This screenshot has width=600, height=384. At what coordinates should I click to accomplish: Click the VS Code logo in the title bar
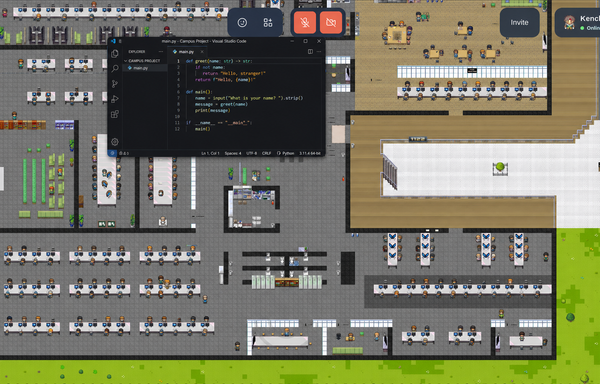pyautogui.click(x=113, y=41)
